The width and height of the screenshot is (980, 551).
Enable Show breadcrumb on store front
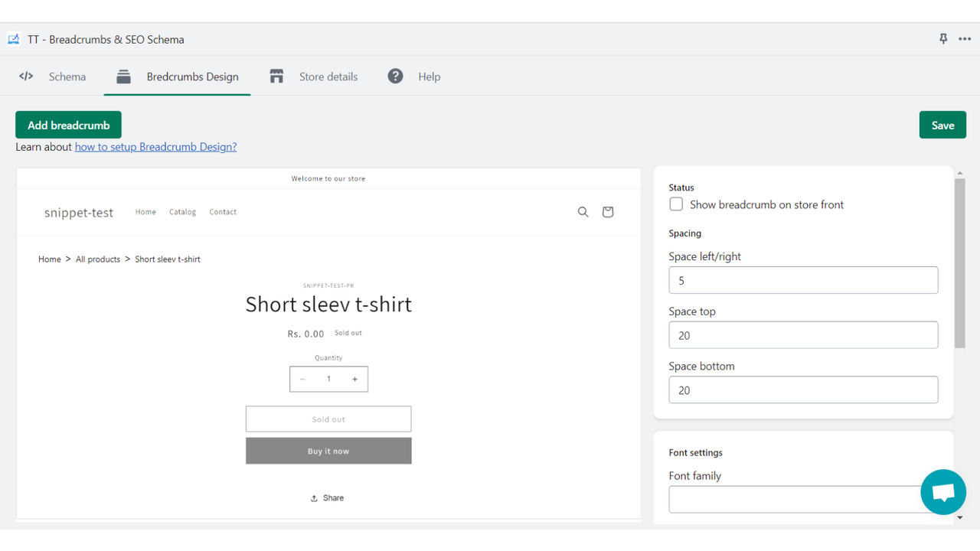click(676, 204)
